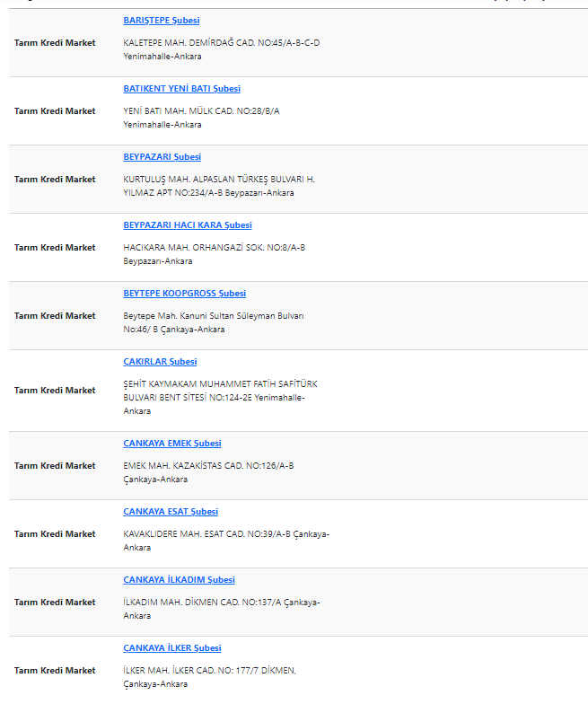
Task: Click address İLKER MAH. İLKER CAD. NO: 177/7 DİKMEN
Action: tap(210, 671)
